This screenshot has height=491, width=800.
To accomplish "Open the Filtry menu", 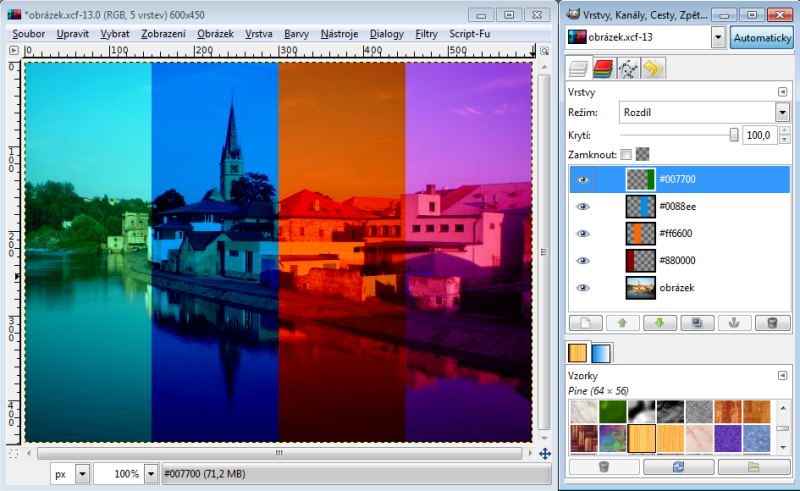I will (x=425, y=34).
